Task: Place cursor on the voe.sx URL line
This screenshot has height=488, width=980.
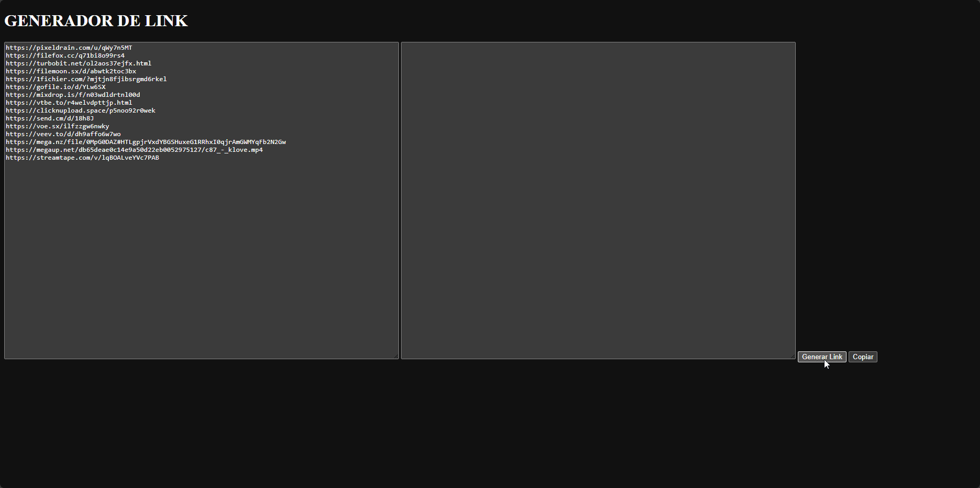Action: click(x=58, y=126)
